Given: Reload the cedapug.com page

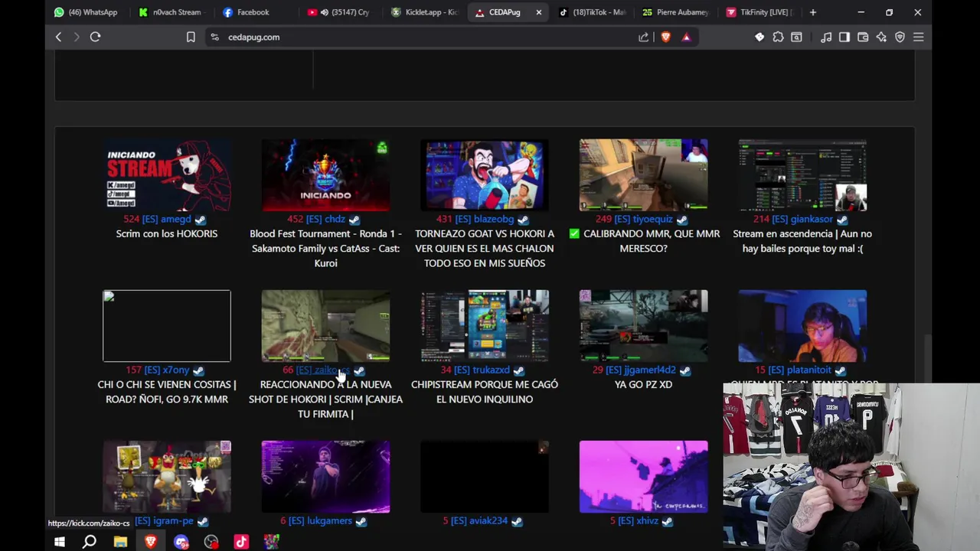Looking at the screenshot, I should 95,37.
